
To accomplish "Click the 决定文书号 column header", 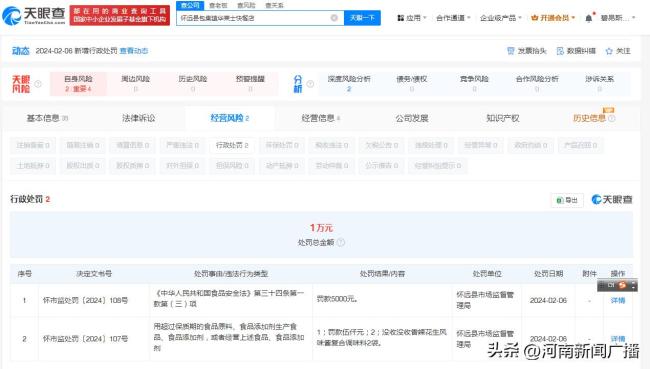I will point(94,274).
